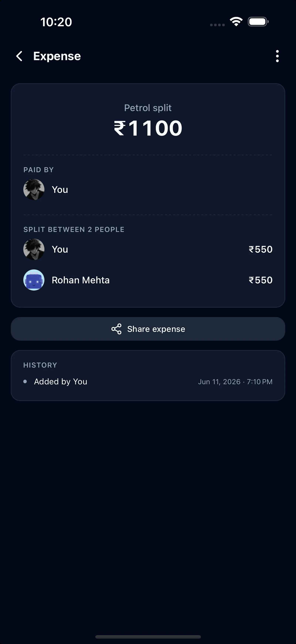
Task: Open the three-dot more options menu
Action: pos(277,56)
